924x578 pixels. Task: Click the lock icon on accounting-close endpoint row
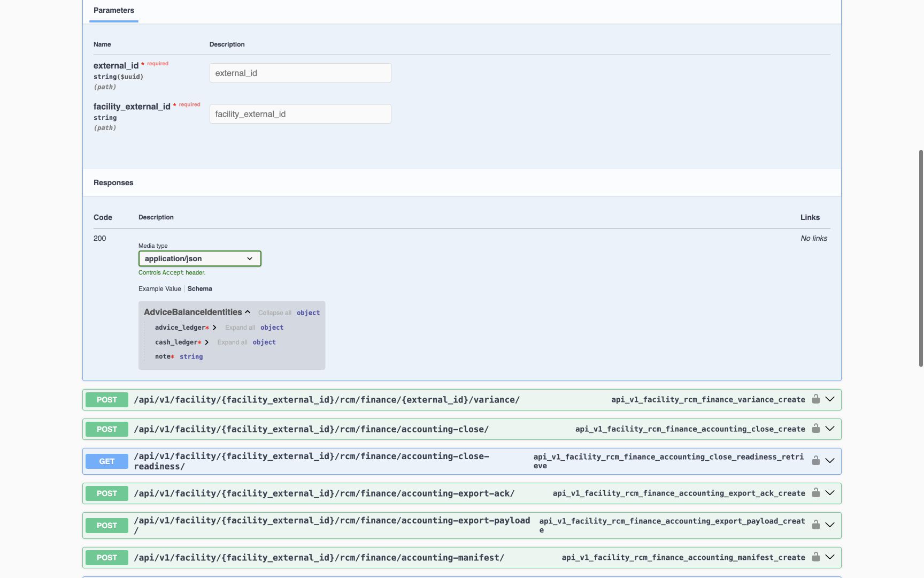click(815, 429)
